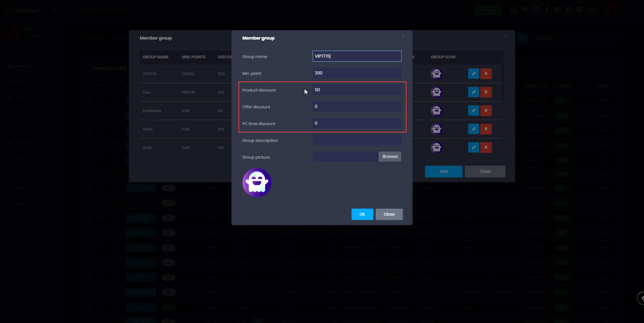Click the large ghost group picture preview
Screen dimensions: 644x323
(257, 183)
